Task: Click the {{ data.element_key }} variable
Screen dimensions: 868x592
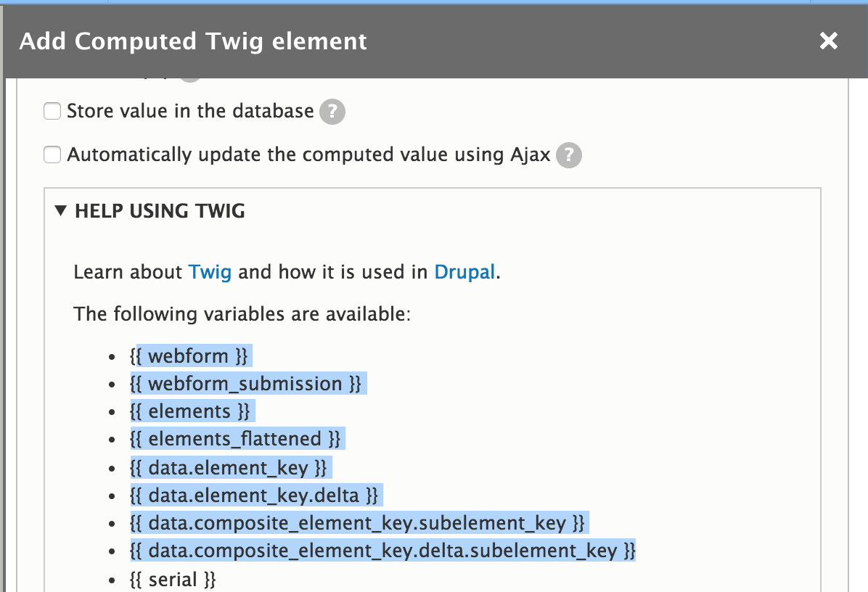Action: pos(228,468)
